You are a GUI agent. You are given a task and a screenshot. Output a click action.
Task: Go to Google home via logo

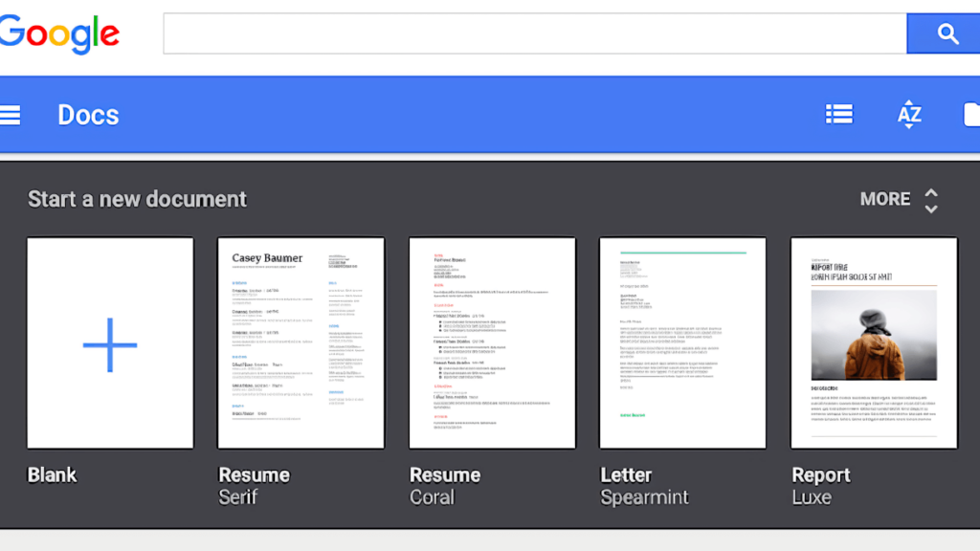point(59,34)
